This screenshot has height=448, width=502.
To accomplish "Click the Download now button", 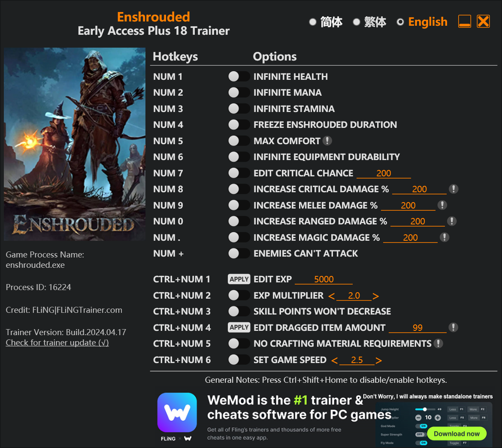I will pyautogui.click(x=457, y=433).
